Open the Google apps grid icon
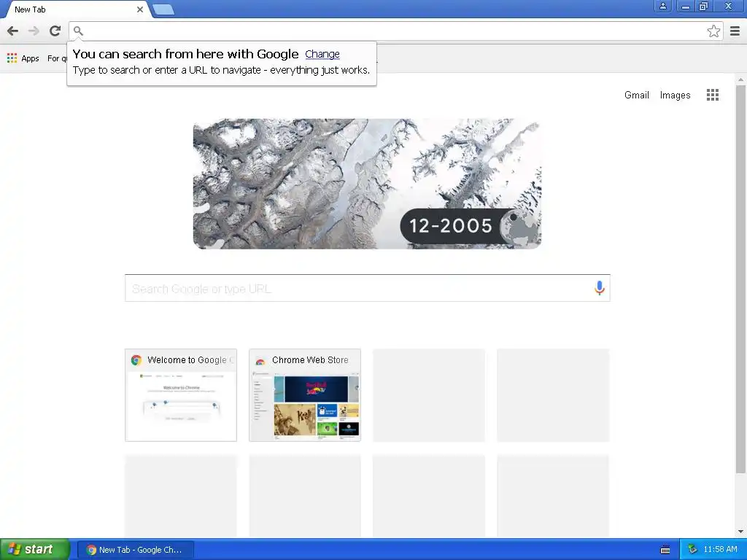The image size is (747, 560). click(712, 95)
